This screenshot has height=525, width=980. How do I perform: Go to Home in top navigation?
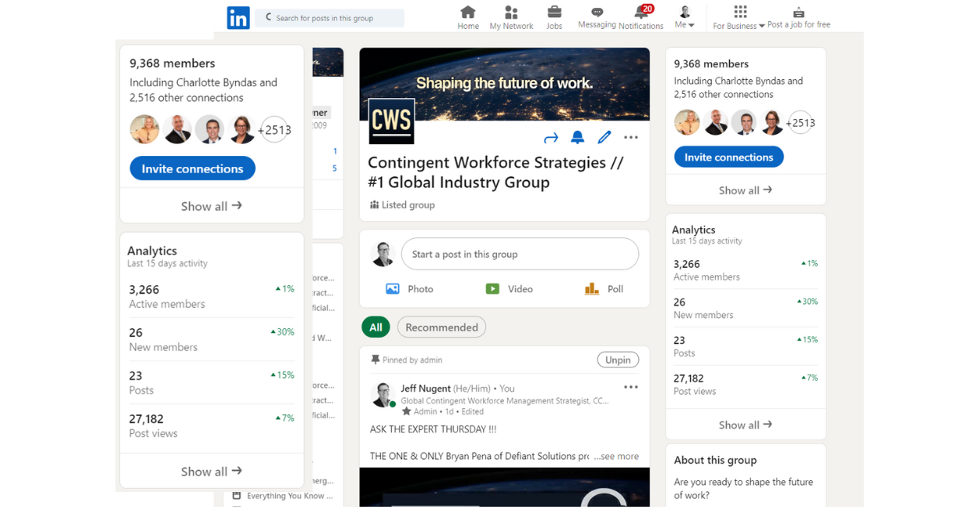coord(468,17)
